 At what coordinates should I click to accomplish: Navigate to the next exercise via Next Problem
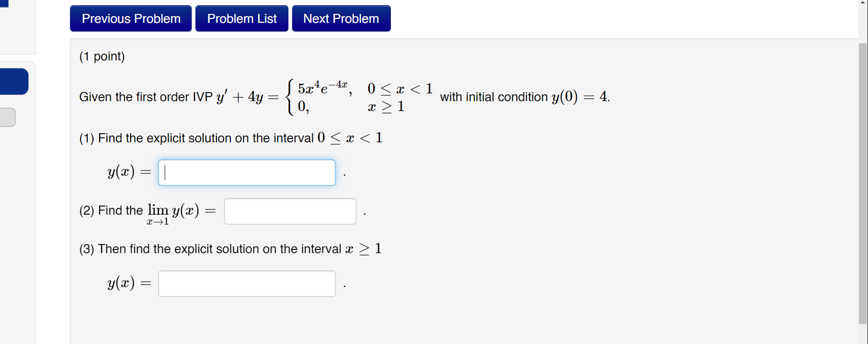coord(341,18)
